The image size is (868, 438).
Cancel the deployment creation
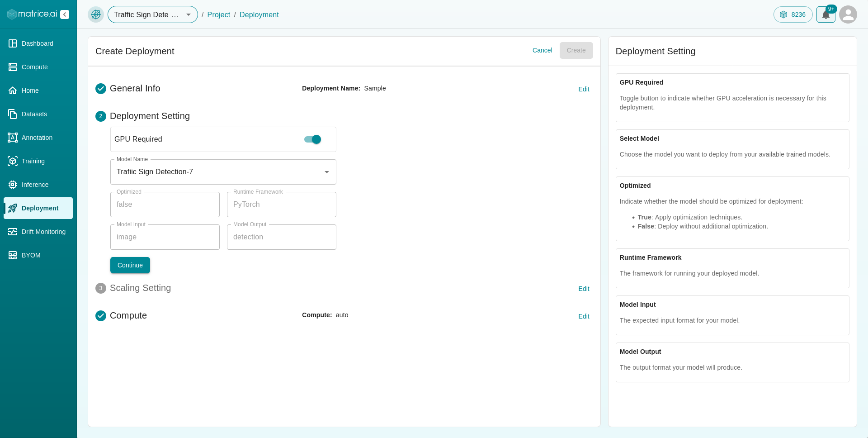point(542,50)
